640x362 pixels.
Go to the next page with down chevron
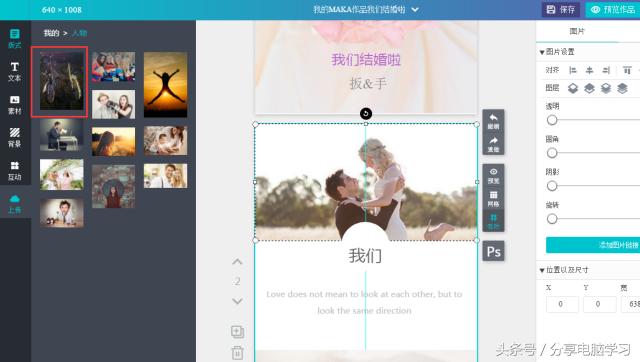tap(237, 301)
